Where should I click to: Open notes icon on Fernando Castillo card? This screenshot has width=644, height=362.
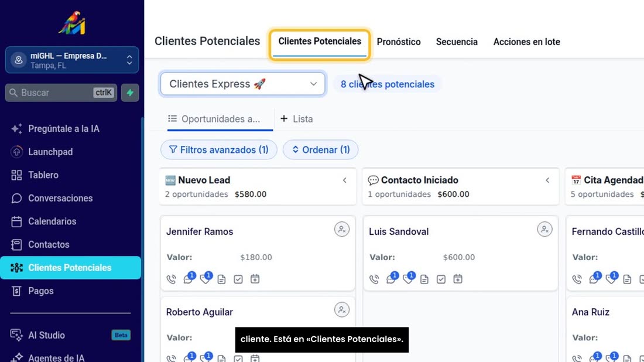[627, 279]
